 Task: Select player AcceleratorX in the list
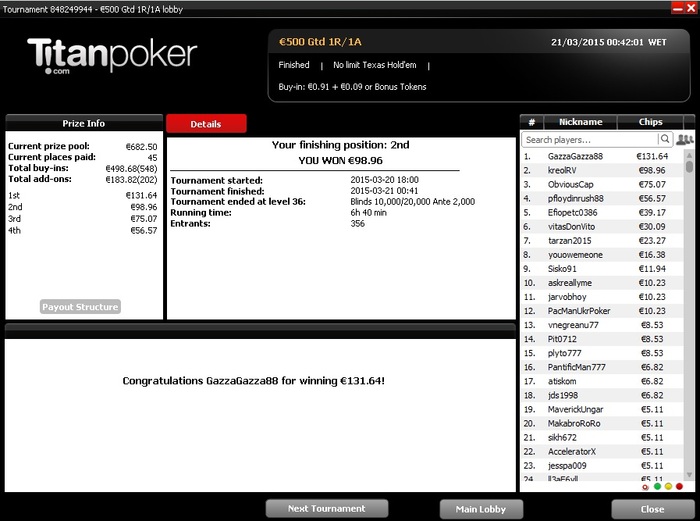coord(602,451)
